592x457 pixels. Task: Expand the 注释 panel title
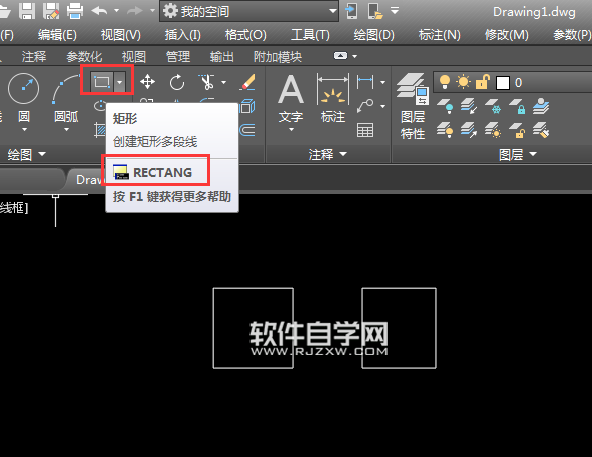(x=327, y=154)
